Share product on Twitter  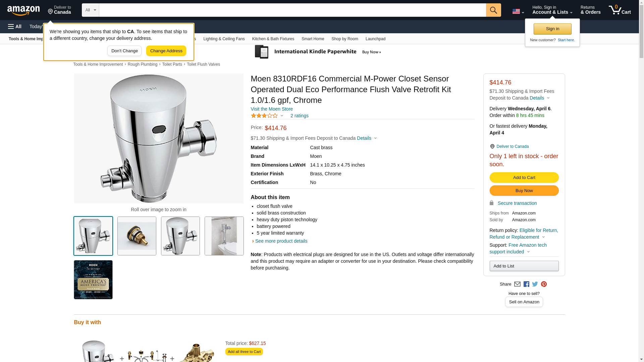pyautogui.click(x=535, y=284)
